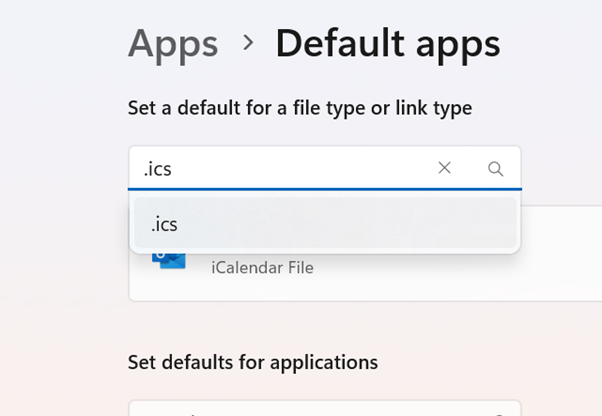The image size is (602, 416).
Task: Click the magnifier icon in file type search
Action: (x=495, y=169)
